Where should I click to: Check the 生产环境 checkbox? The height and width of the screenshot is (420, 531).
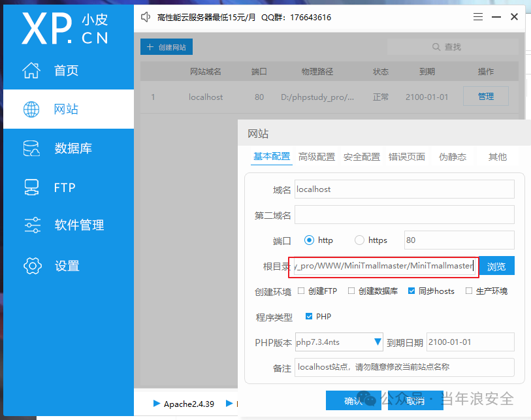click(x=469, y=291)
